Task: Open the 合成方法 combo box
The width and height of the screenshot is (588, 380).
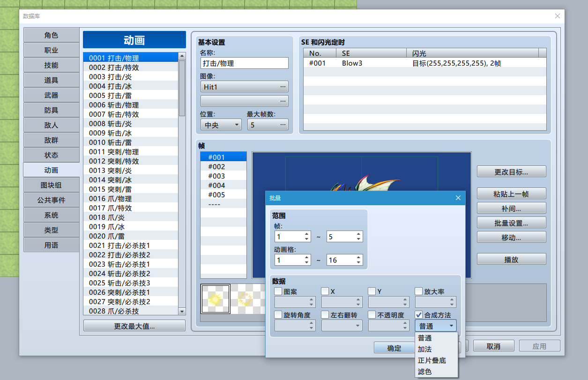Action: point(436,326)
